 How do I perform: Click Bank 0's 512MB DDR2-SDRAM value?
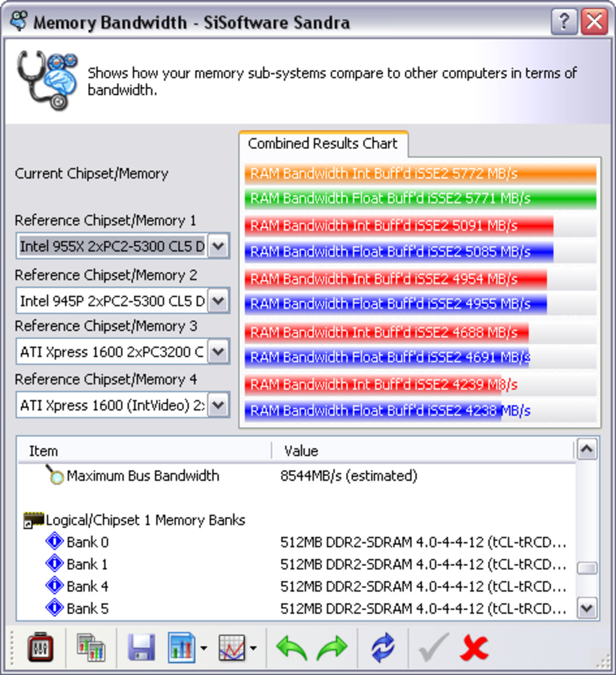[x=423, y=542]
